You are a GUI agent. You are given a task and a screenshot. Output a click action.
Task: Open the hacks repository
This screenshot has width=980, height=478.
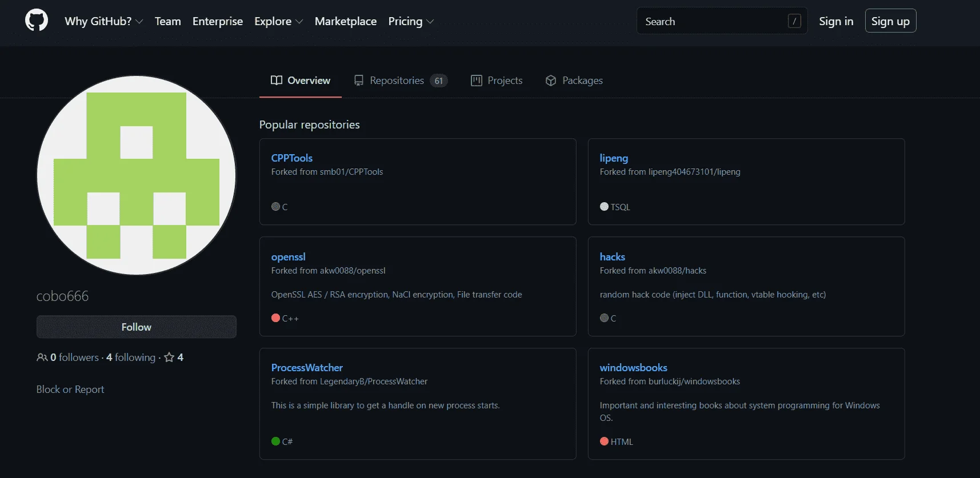[613, 257]
